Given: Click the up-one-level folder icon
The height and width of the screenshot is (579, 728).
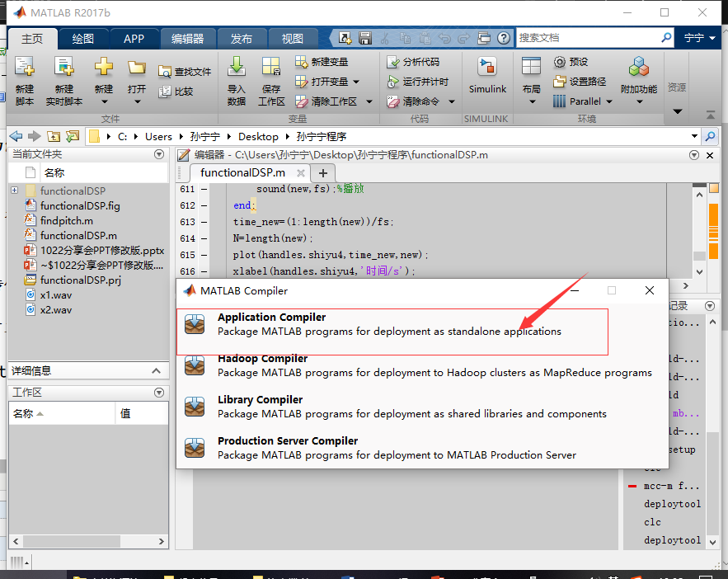Looking at the screenshot, I should tap(54, 137).
